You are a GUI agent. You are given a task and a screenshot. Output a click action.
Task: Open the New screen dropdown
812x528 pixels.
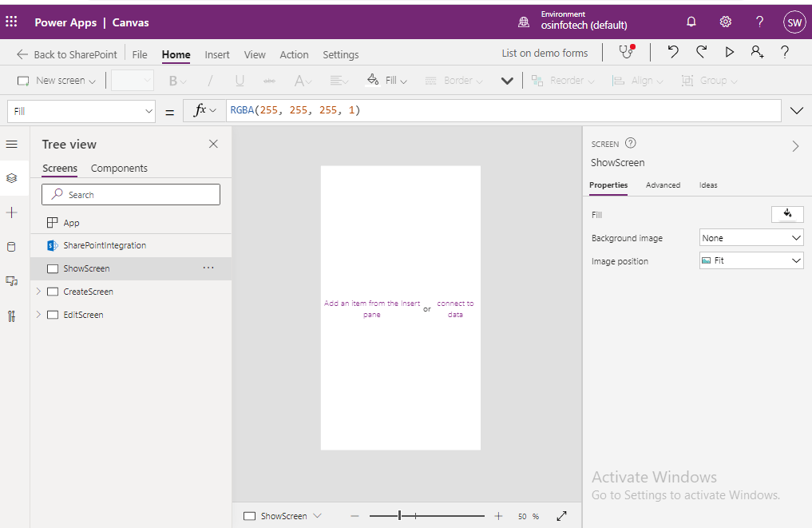tap(57, 81)
